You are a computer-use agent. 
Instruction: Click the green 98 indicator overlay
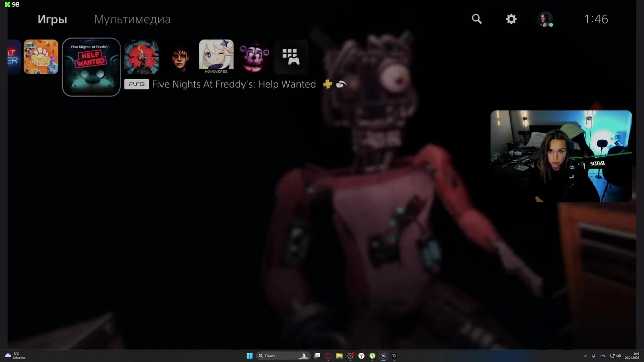coord(12,4)
